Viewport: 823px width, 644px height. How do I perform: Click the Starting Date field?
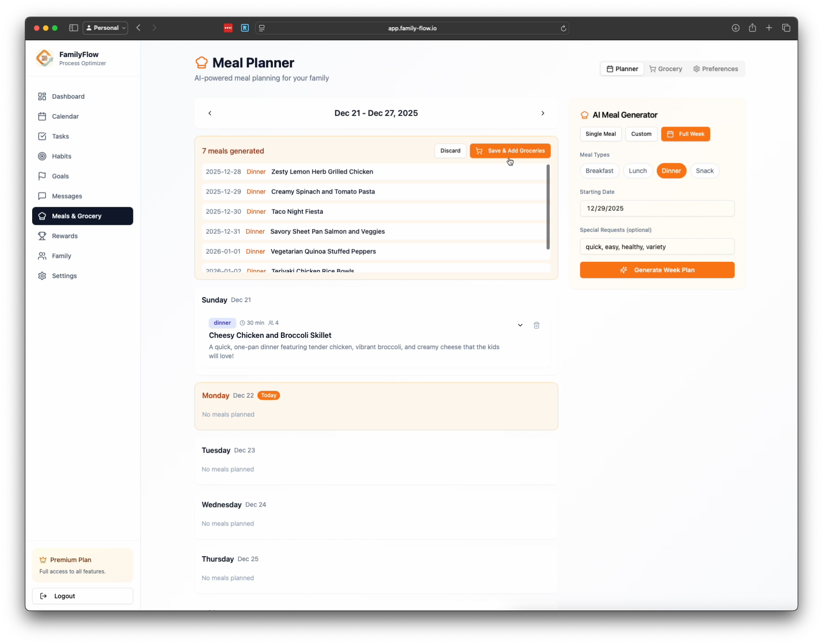(x=657, y=208)
